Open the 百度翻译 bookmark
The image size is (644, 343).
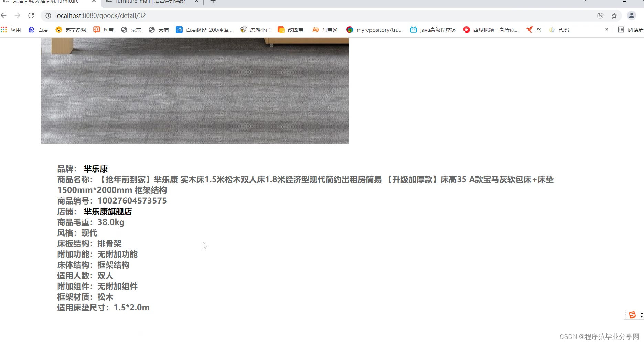(204, 30)
